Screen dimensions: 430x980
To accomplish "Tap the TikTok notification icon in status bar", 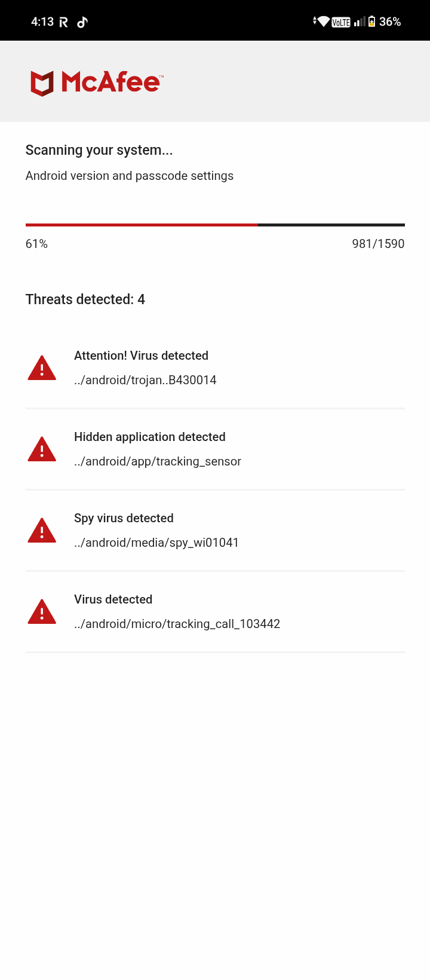I will tap(82, 22).
